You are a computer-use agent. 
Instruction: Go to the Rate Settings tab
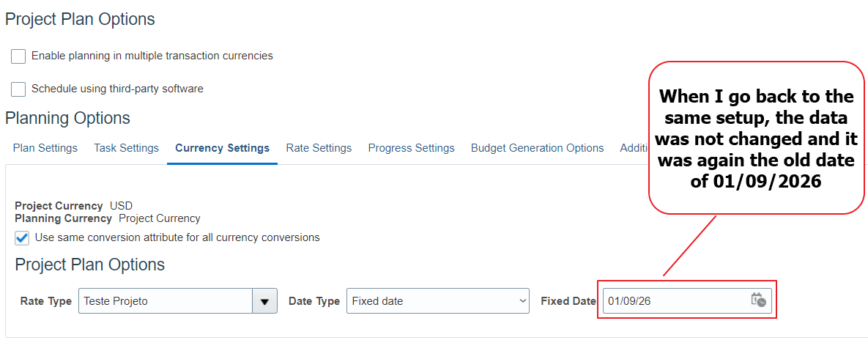point(319,148)
